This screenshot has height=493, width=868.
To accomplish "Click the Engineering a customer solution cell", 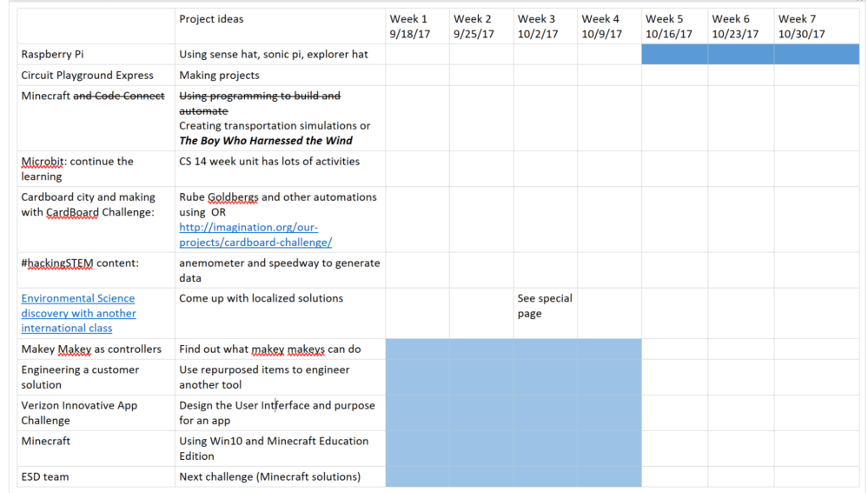I will point(80,377).
